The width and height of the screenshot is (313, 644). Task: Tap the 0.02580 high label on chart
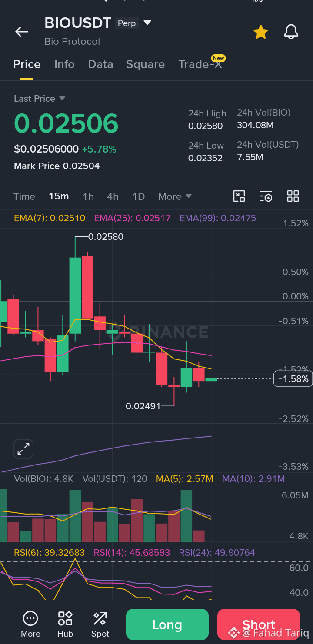click(x=106, y=237)
